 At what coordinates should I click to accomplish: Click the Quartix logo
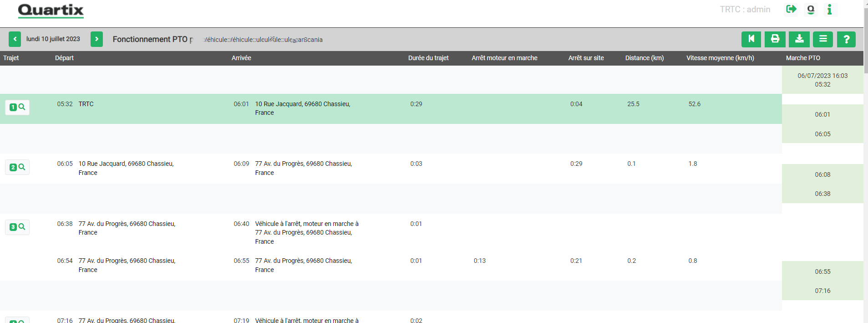pos(51,10)
